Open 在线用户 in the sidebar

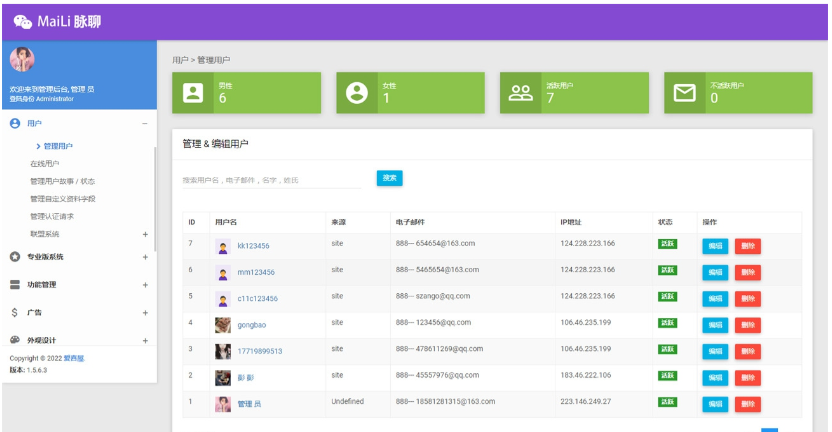click(x=45, y=164)
